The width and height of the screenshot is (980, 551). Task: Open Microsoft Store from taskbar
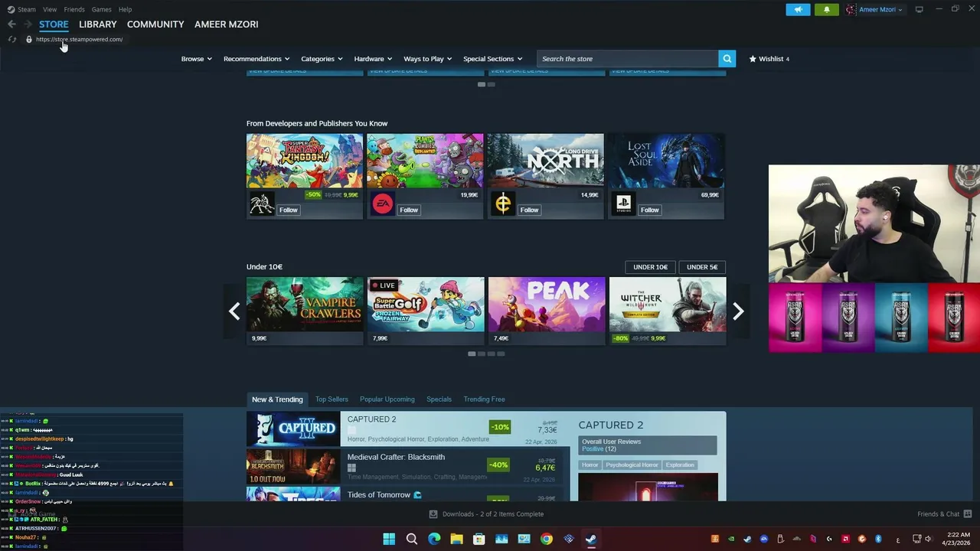(479, 539)
